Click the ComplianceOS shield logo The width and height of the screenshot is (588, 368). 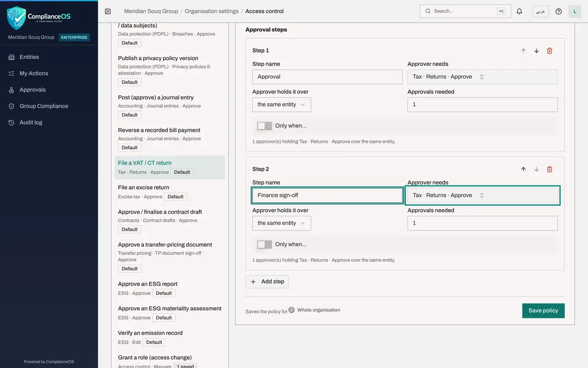17,17
